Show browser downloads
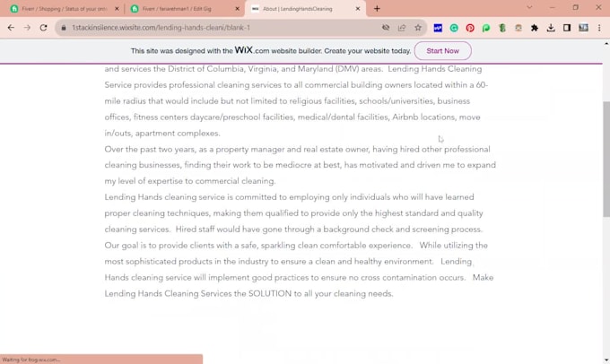 [551, 28]
